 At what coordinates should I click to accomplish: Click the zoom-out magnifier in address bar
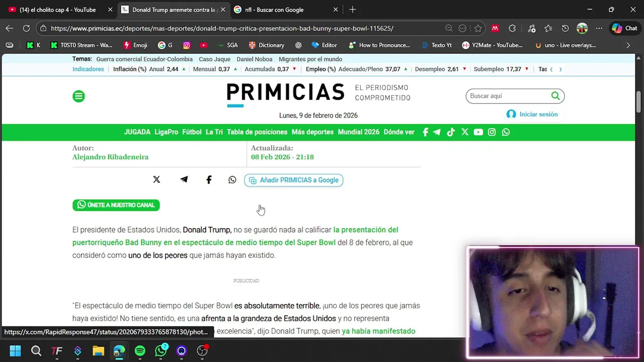coord(449,28)
